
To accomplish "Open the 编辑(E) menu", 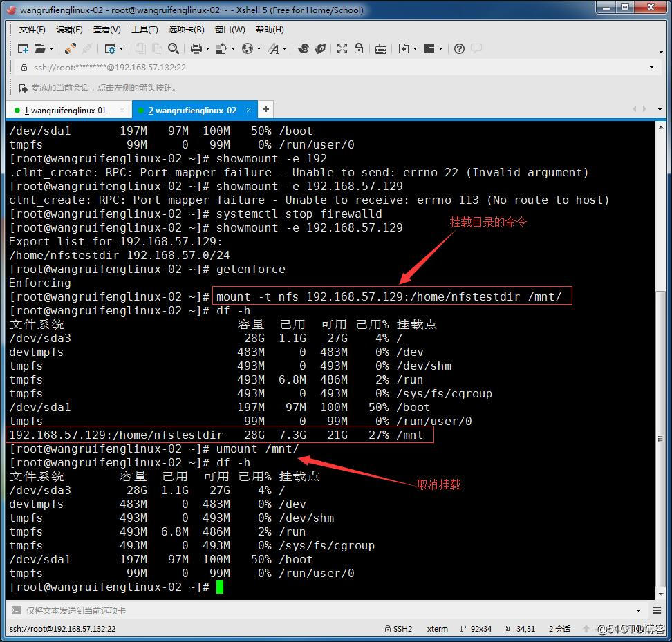I will [69, 30].
